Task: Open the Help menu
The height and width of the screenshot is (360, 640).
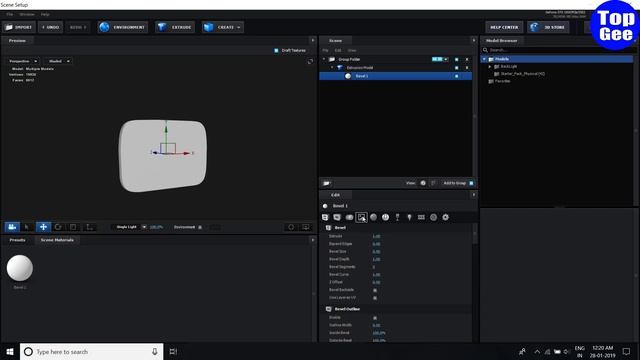Action: [x=45, y=14]
